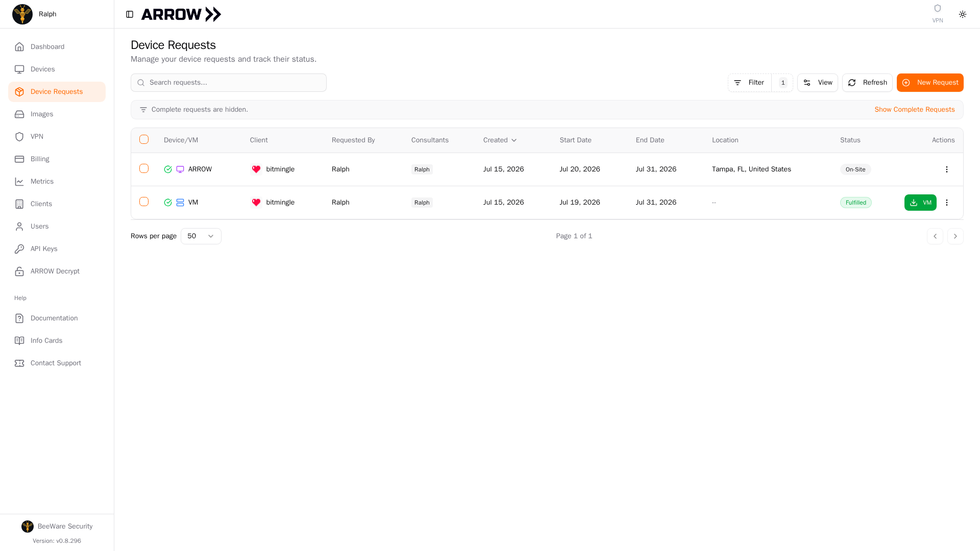Screen dimensions: 980x551
Task: Go to previous page arrow
Action: tap(935, 236)
